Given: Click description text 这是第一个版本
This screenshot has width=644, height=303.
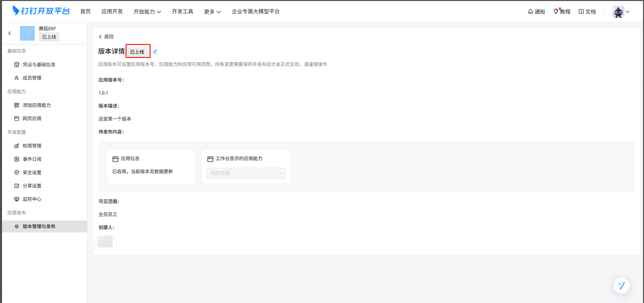Looking at the screenshot, I should (115, 119).
